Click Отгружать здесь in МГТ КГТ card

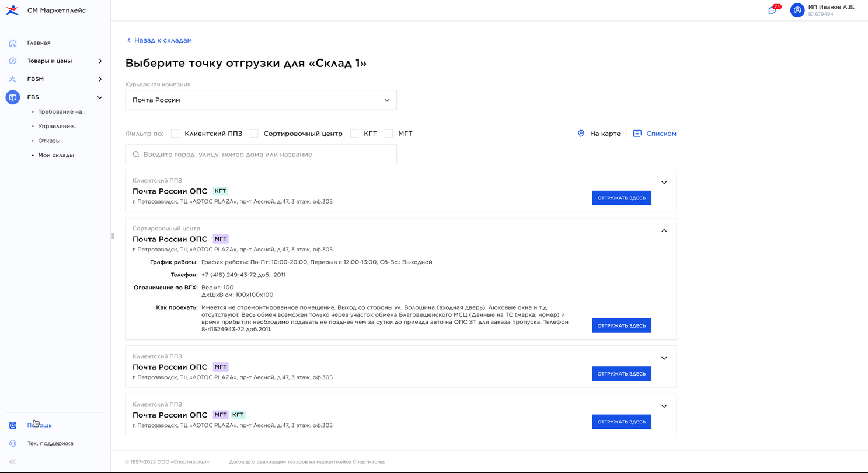point(621,422)
